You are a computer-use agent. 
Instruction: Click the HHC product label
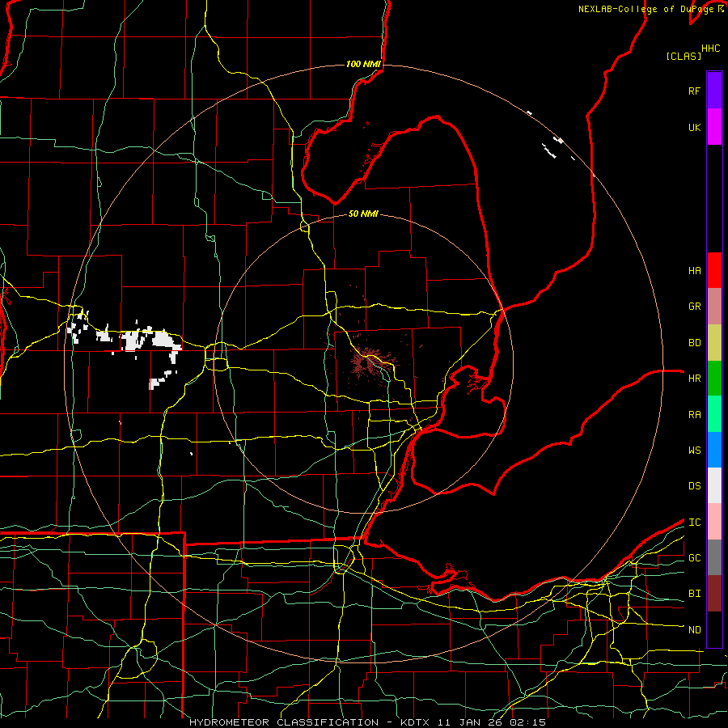pos(711,49)
